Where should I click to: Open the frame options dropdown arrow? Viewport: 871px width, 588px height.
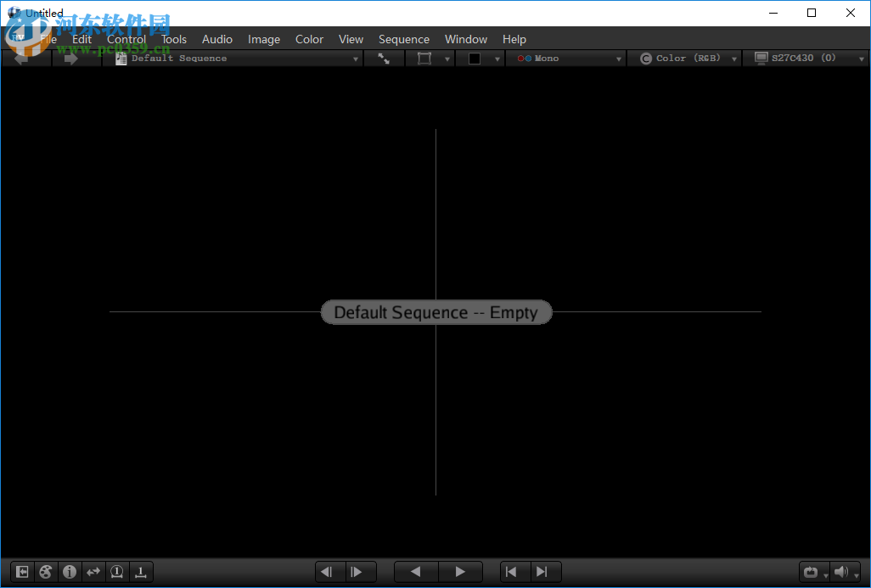447,59
